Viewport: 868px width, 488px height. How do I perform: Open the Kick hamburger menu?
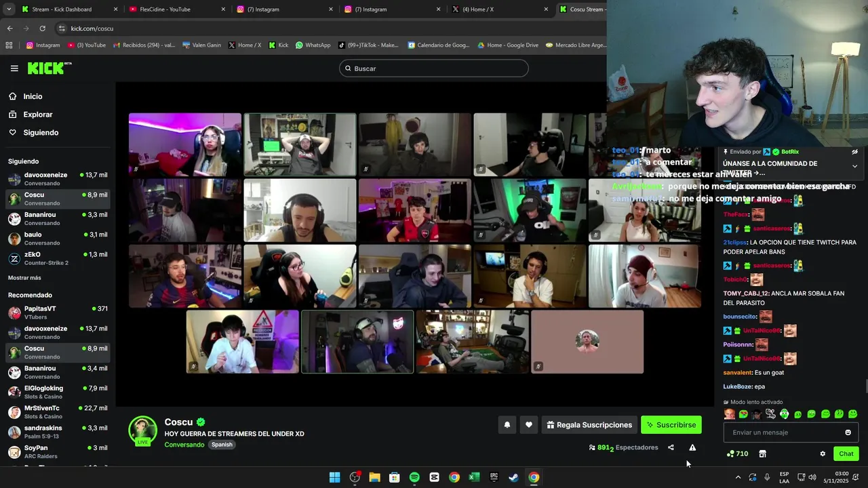[14, 68]
